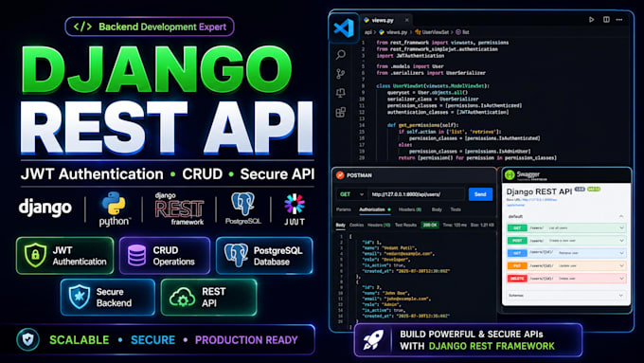Image resolution: width=644 pixels, height=363 pixels.
Task: Open Extensions view in VS Code sidebar
Action: pos(341,112)
